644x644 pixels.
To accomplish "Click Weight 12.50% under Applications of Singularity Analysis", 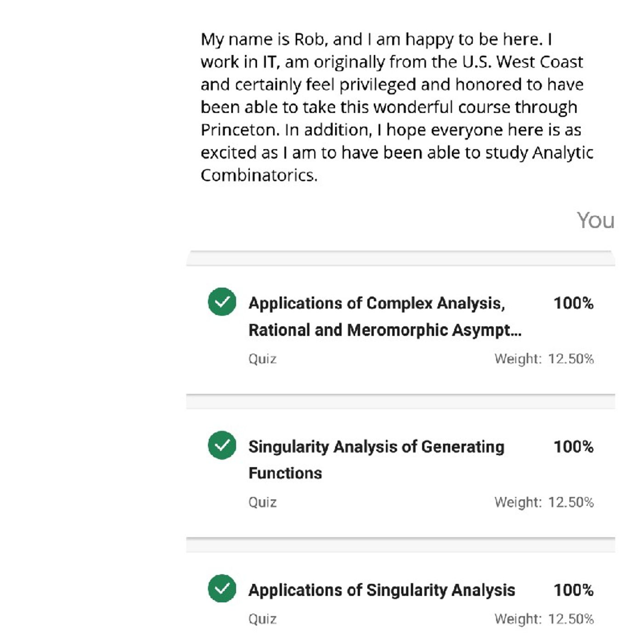I will pos(544,619).
